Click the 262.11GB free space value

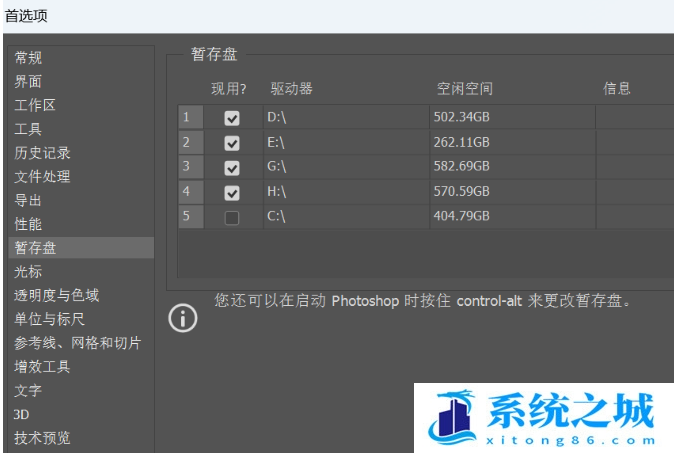462,142
